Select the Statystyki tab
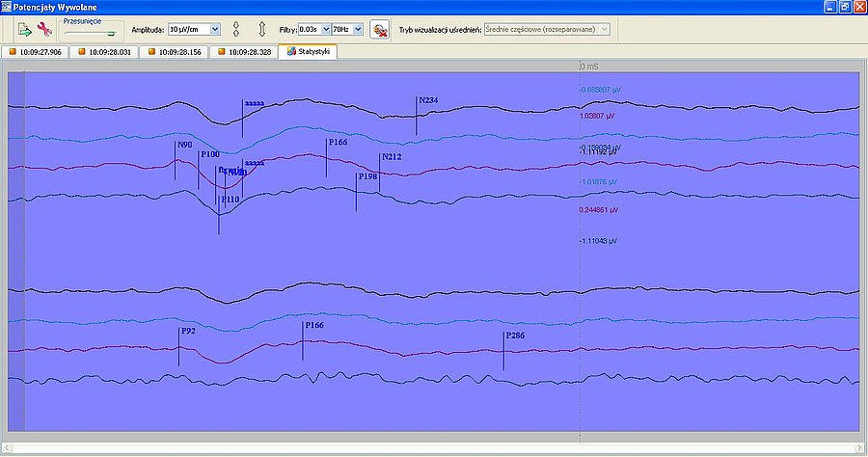The image size is (868, 457). click(x=309, y=51)
